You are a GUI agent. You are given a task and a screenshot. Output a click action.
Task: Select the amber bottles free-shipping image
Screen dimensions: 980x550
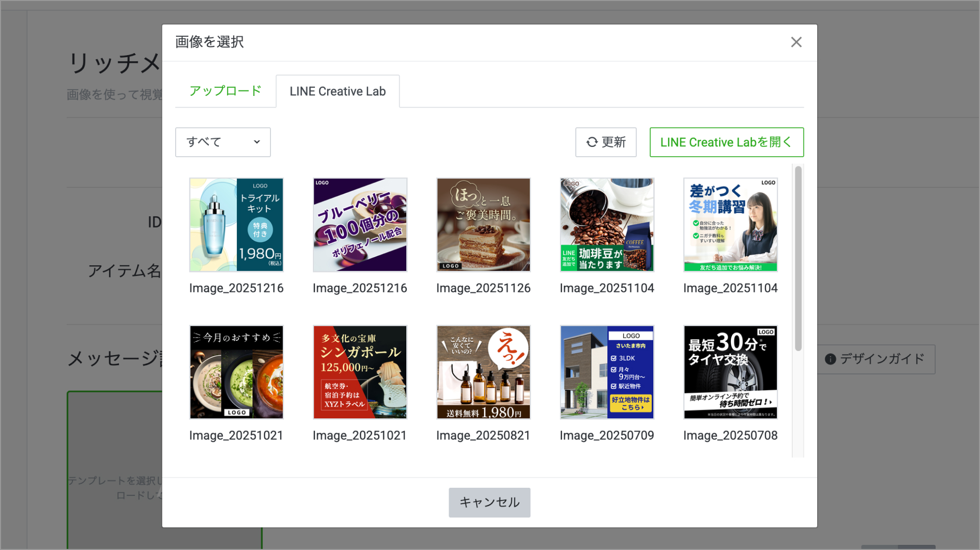(x=483, y=372)
